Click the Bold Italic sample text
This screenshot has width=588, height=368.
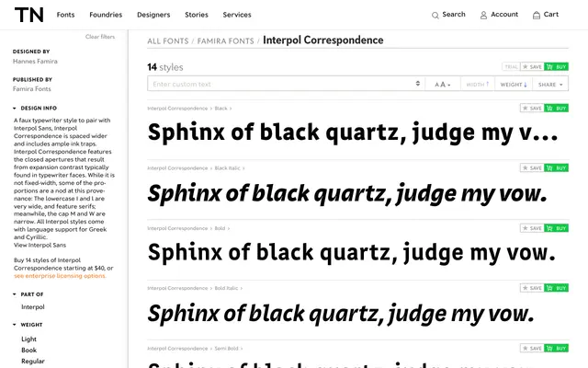coord(341,314)
